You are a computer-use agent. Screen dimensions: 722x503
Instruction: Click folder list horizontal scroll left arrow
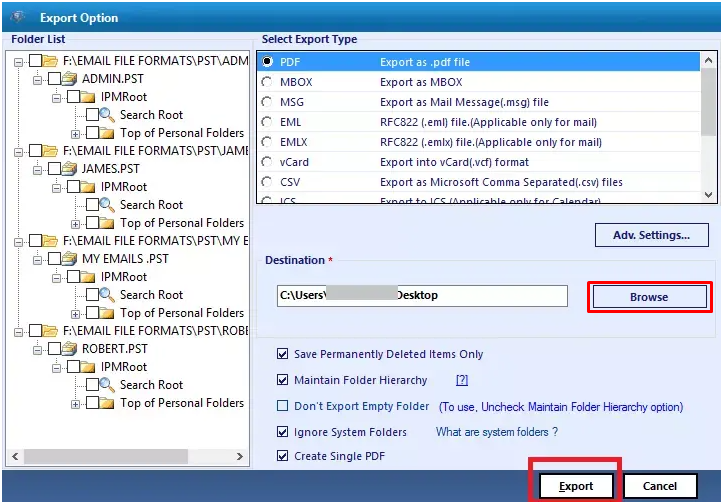pos(15,456)
